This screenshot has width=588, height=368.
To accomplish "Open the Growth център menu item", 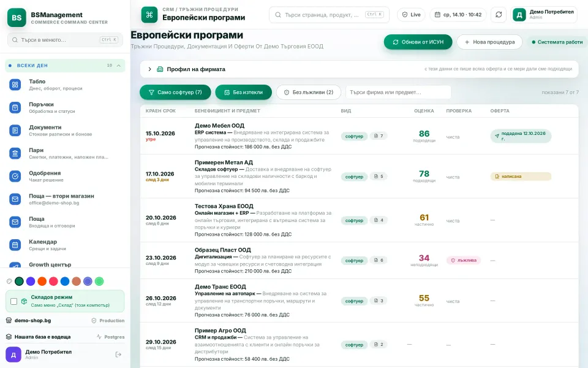I will click(65, 265).
